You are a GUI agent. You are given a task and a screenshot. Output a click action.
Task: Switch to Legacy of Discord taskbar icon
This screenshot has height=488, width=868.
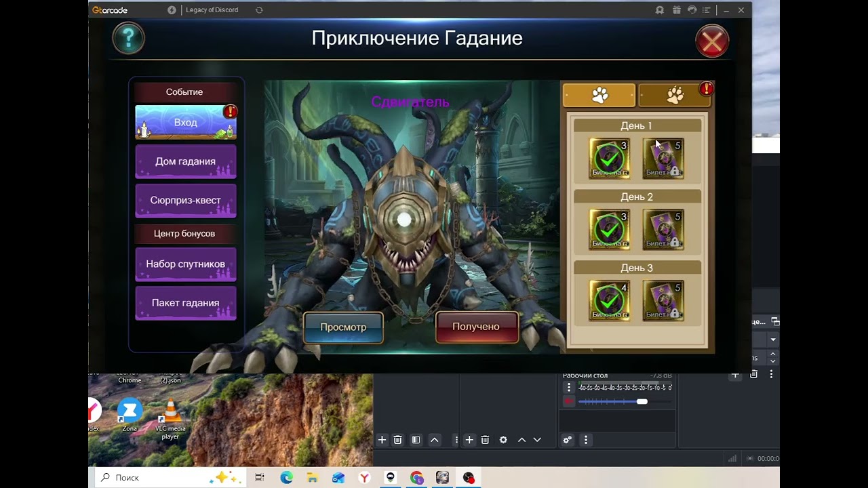(442, 478)
